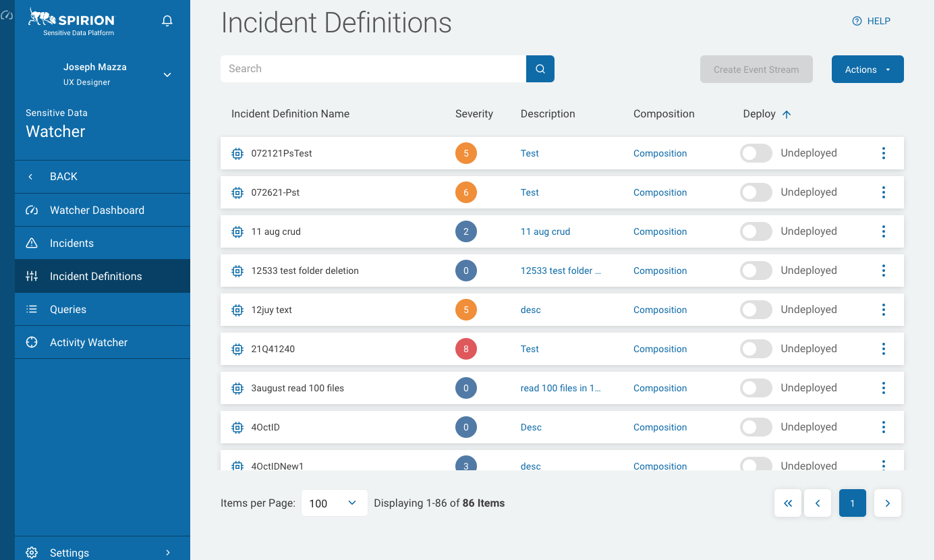This screenshot has width=935, height=560.
Task: Click into the Search input field
Action: coord(373,69)
